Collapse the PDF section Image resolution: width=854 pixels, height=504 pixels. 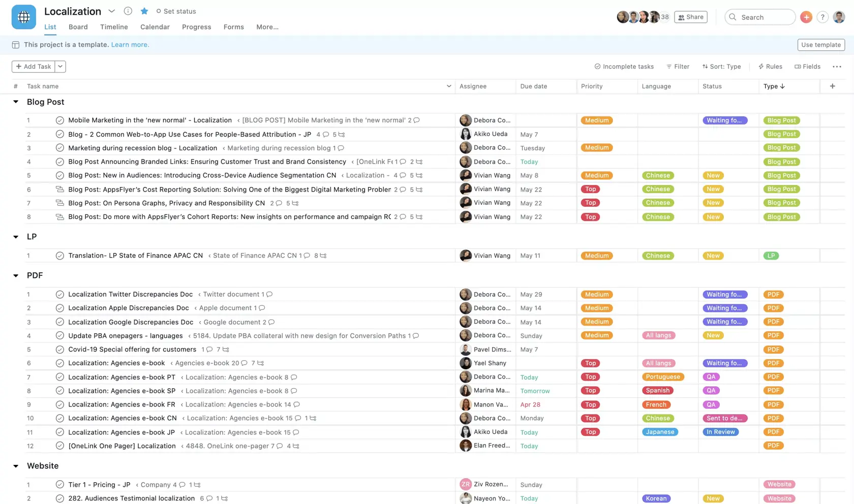(x=15, y=275)
